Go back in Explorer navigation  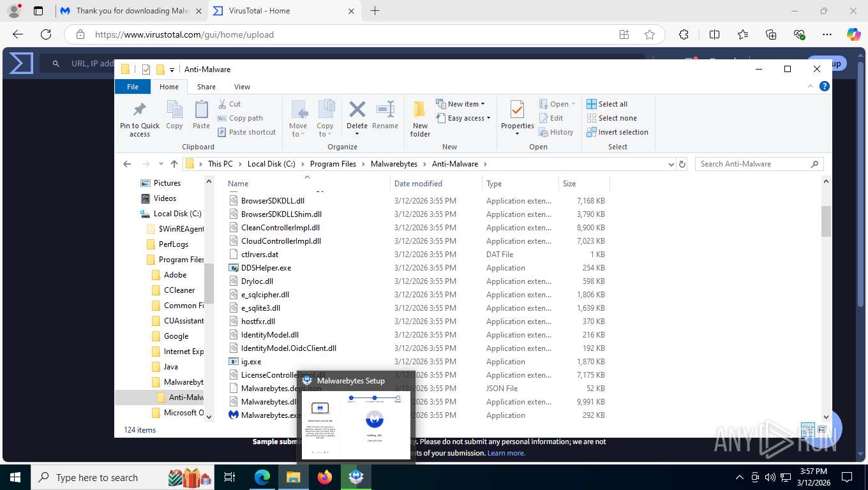point(128,164)
